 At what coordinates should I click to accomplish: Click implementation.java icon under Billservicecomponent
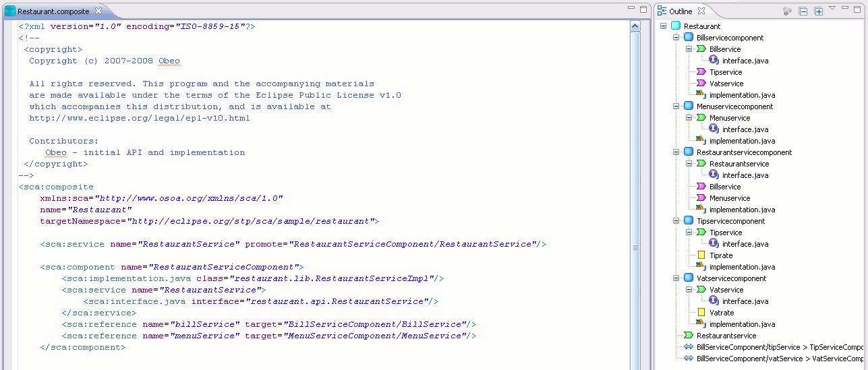pos(701,95)
